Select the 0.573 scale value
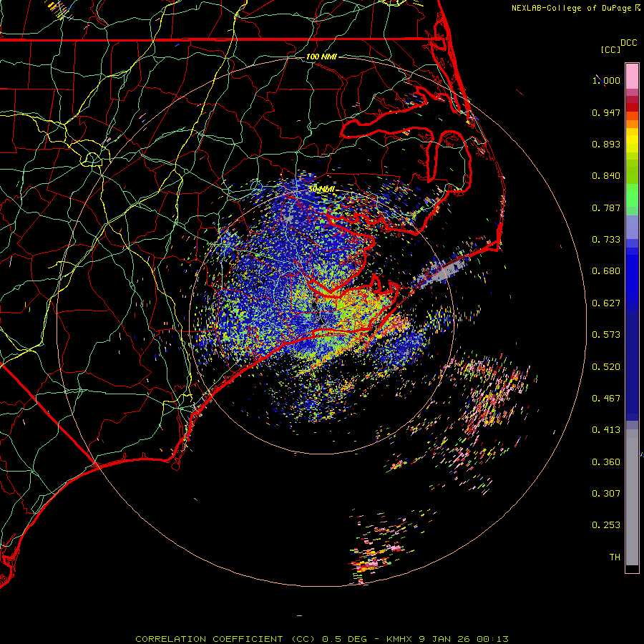The image size is (644, 644). click(606, 335)
